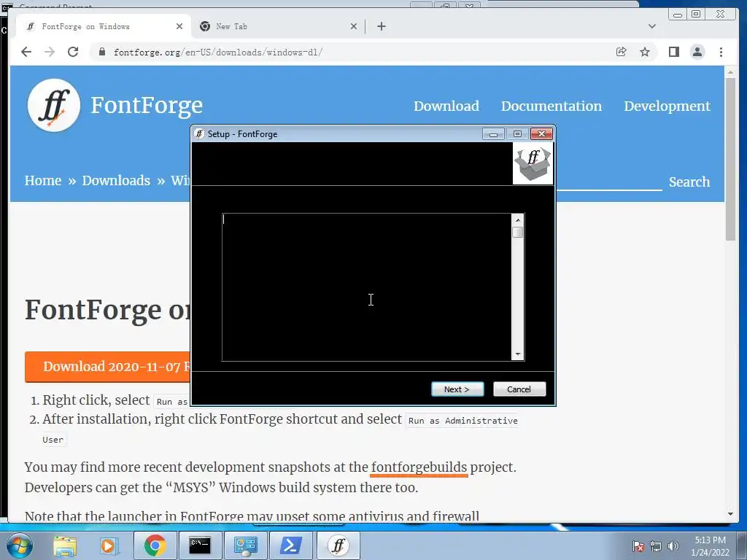Click Chrome's forward navigation arrow

50,52
